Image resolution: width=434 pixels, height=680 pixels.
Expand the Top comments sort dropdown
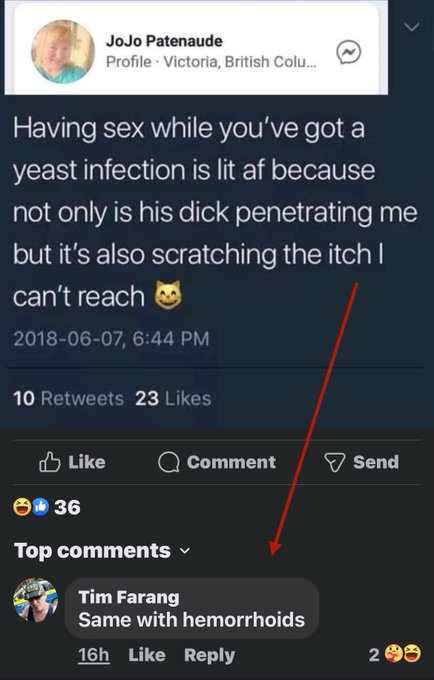[102, 551]
